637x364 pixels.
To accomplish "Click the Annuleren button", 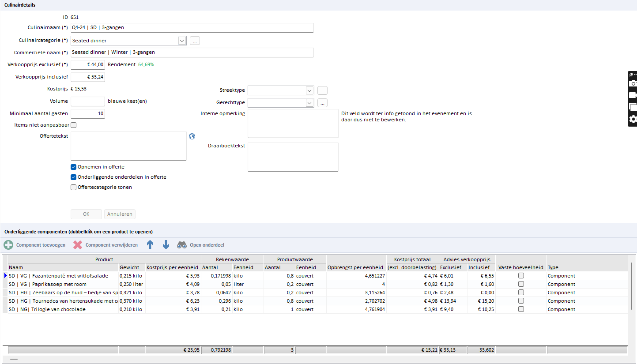I will [x=120, y=214].
